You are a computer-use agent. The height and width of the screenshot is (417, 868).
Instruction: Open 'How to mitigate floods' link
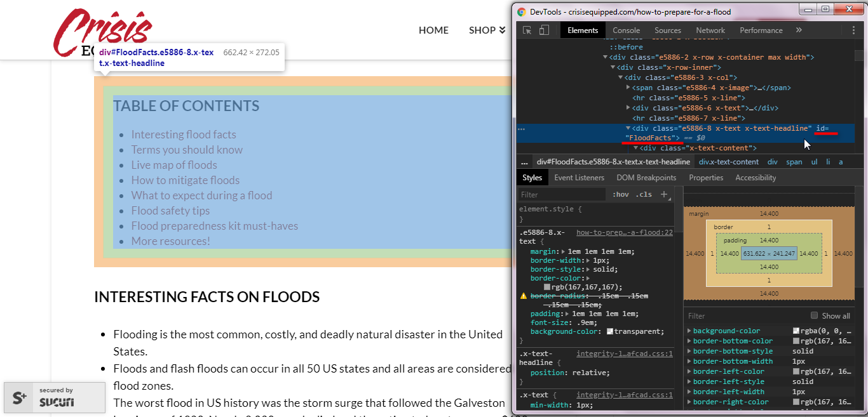[x=186, y=180]
